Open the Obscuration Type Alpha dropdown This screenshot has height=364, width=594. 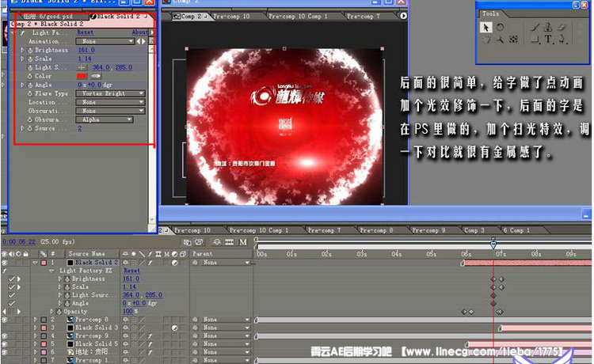coord(105,119)
